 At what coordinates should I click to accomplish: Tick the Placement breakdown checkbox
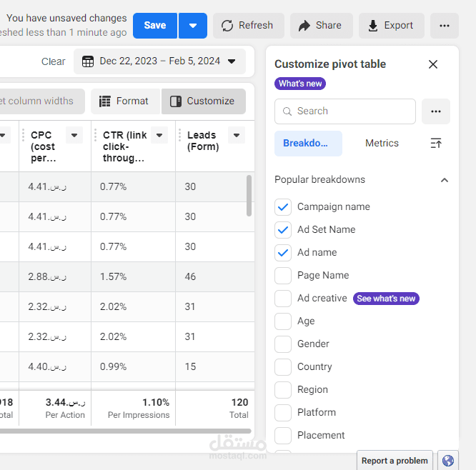coord(284,435)
